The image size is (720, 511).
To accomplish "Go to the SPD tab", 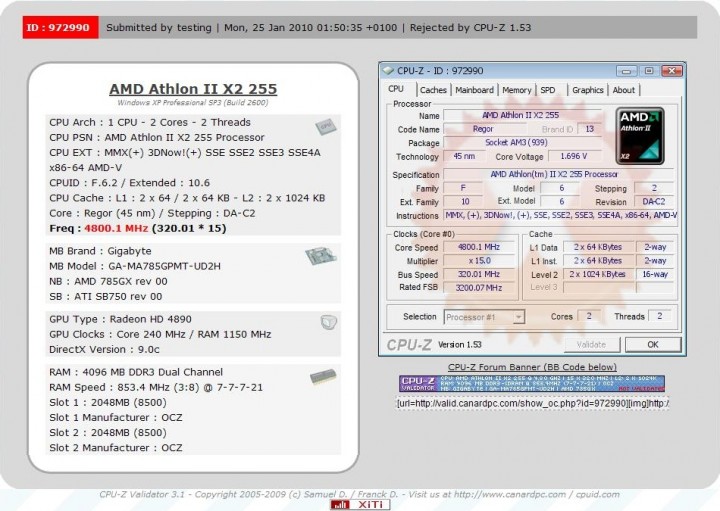I will coord(548,90).
